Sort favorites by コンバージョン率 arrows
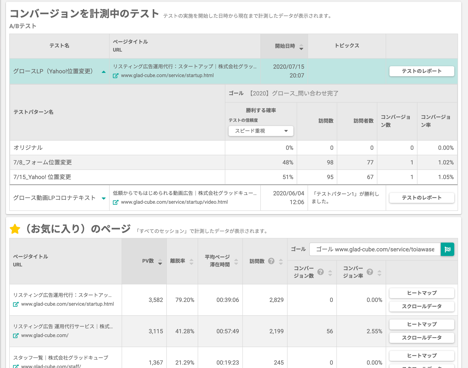 click(x=379, y=273)
